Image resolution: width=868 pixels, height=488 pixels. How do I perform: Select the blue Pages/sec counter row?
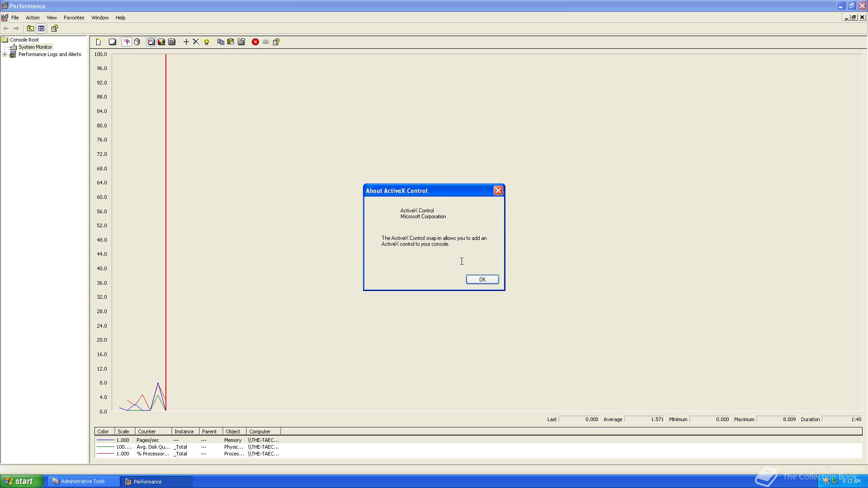click(147, 440)
